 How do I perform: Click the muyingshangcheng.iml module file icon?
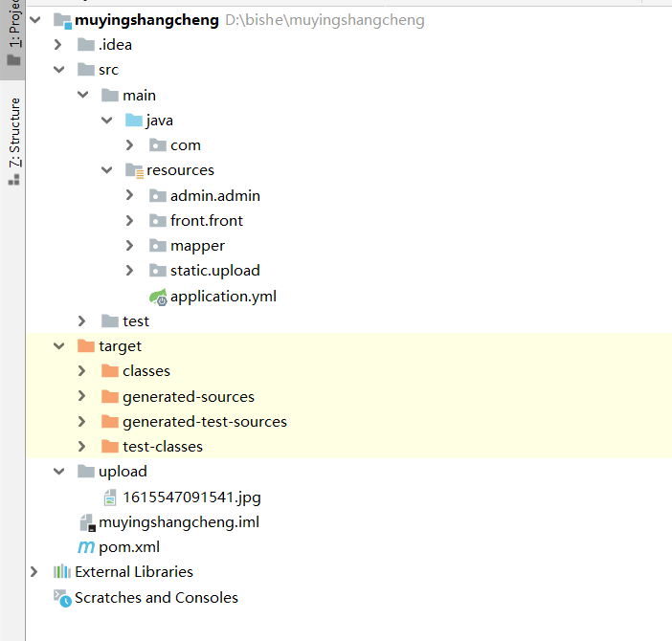87,522
